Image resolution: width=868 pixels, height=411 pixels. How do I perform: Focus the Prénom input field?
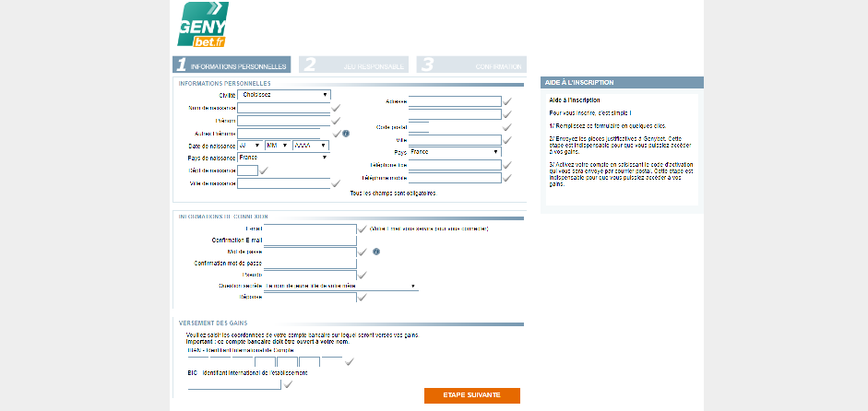click(284, 121)
